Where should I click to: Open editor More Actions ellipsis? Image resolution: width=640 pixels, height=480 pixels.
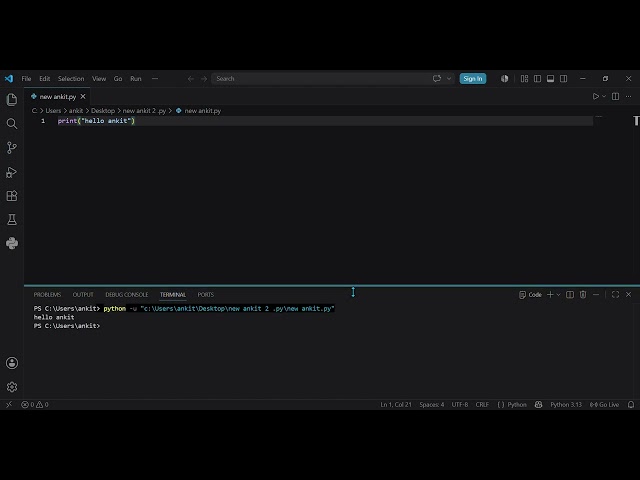coord(629,96)
